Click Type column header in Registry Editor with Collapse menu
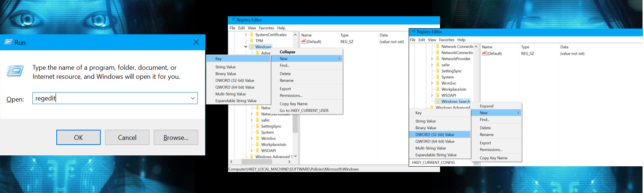 [x=344, y=35]
